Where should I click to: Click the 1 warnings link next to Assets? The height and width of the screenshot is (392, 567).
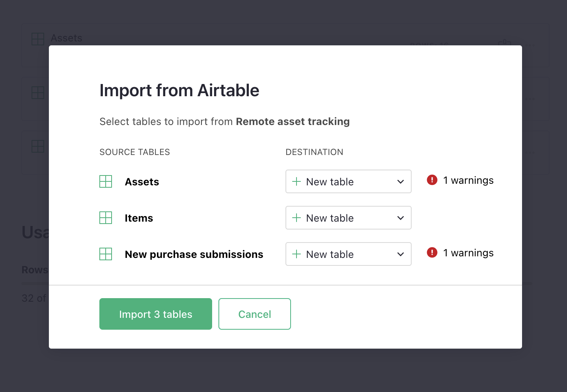468,180
